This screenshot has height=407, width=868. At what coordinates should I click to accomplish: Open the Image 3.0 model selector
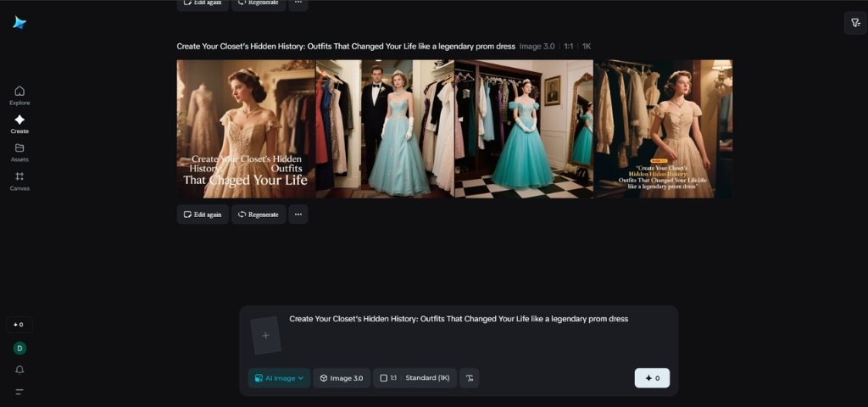(x=341, y=378)
